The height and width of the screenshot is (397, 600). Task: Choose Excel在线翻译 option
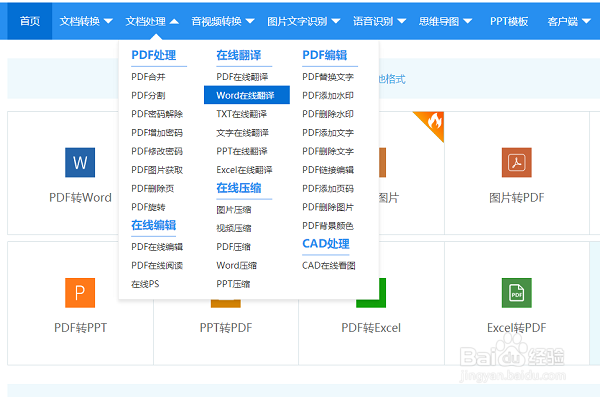tap(244, 170)
